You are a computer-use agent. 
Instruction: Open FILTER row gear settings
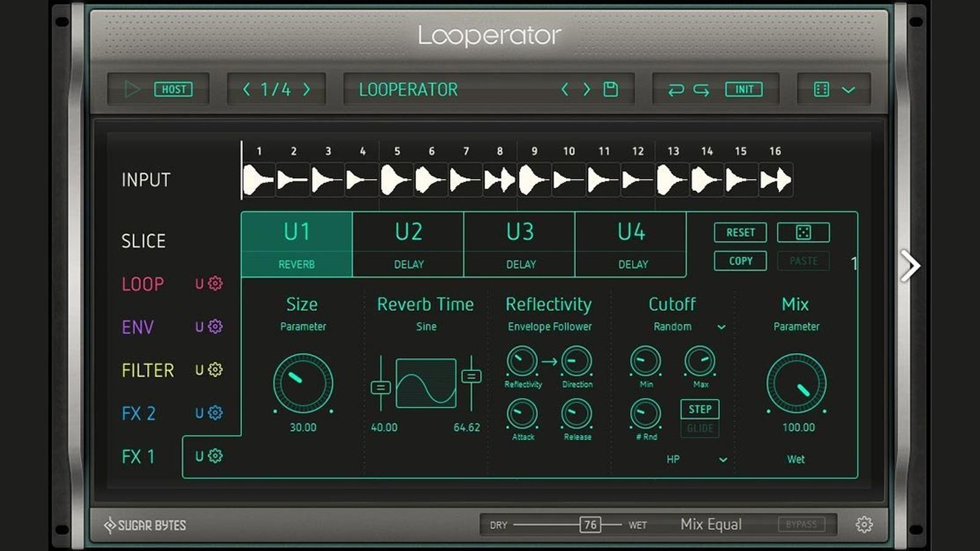pyautogui.click(x=215, y=370)
